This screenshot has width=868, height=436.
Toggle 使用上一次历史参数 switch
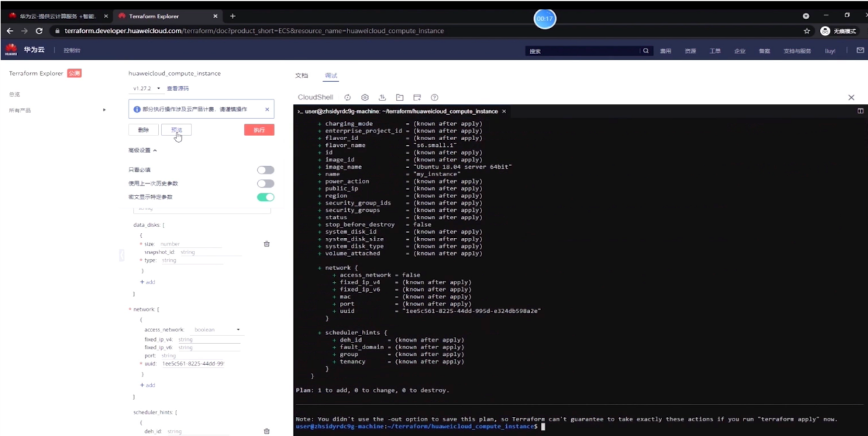click(265, 184)
